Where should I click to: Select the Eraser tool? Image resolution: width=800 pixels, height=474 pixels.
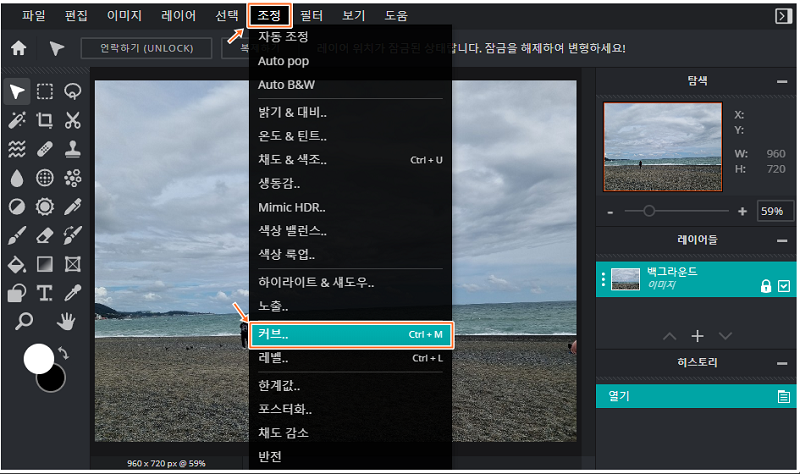pyautogui.click(x=45, y=236)
